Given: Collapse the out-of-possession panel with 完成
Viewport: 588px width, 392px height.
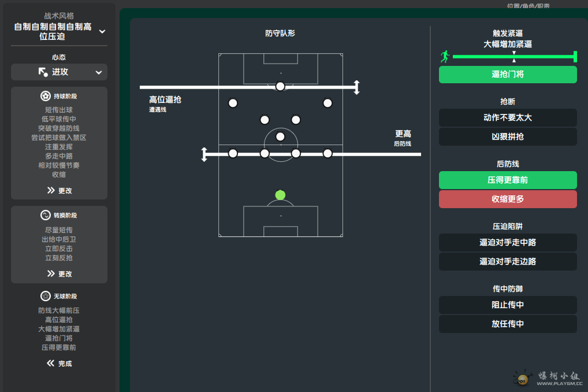Looking at the screenshot, I should [59, 364].
